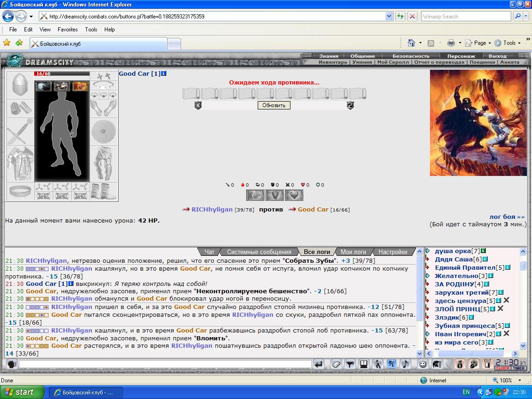
Task: Click the boots equipment slot
Action: [x=103, y=191]
